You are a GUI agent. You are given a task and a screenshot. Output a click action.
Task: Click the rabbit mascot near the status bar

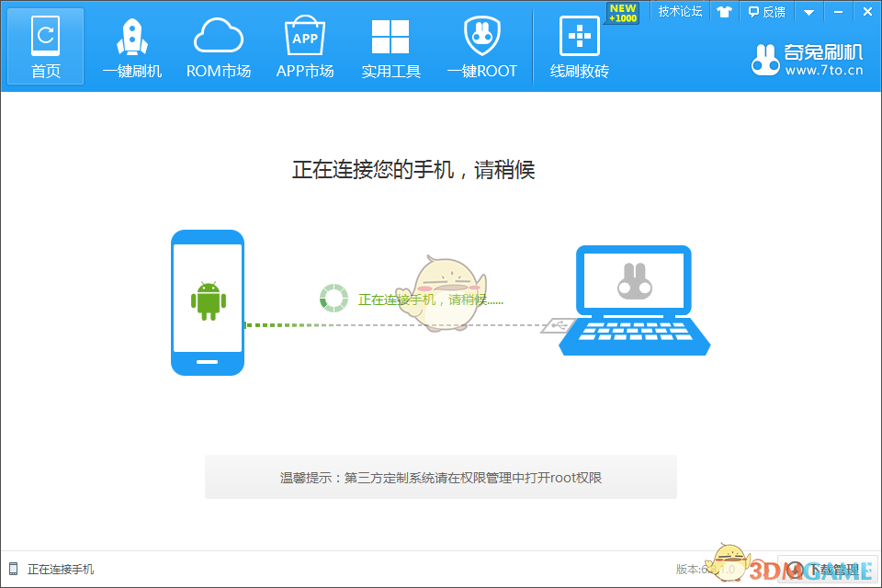click(x=729, y=561)
